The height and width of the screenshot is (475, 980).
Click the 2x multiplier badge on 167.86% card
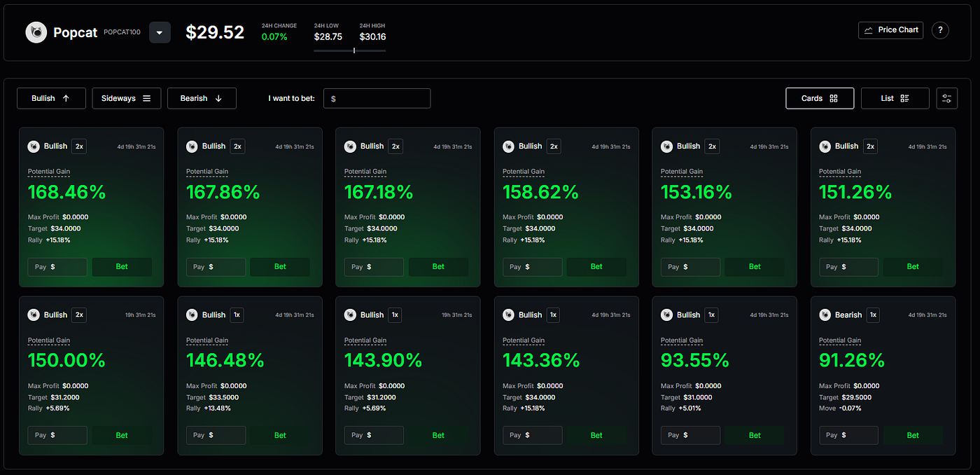(x=237, y=146)
